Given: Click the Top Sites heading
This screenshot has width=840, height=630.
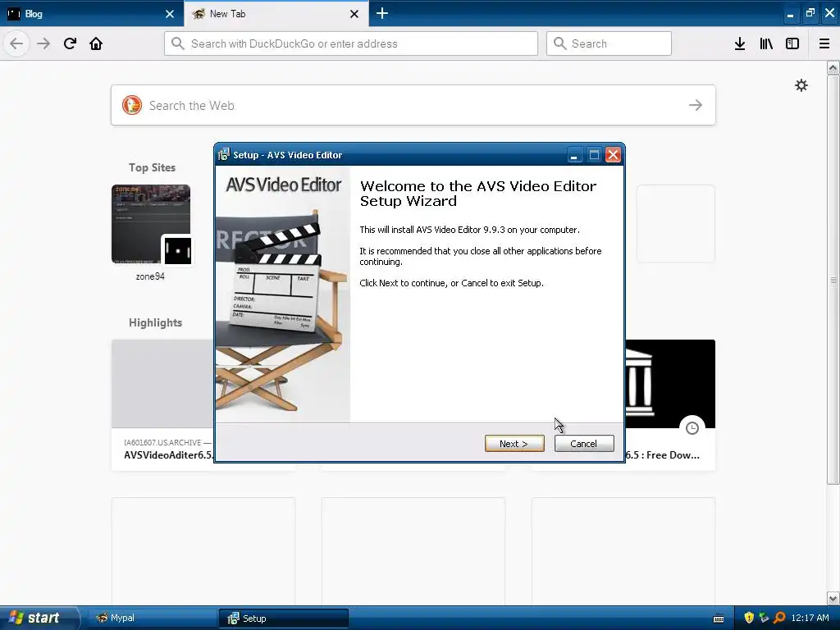Looking at the screenshot, I should pos(152,167).
